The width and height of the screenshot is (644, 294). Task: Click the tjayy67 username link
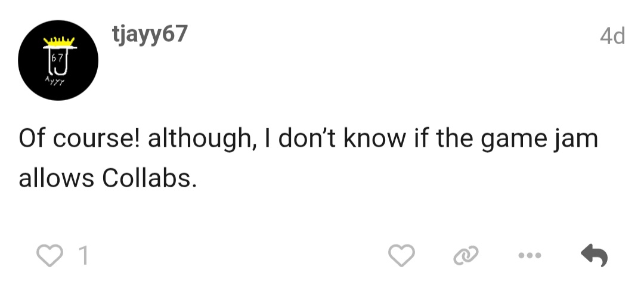pos(149,35)
